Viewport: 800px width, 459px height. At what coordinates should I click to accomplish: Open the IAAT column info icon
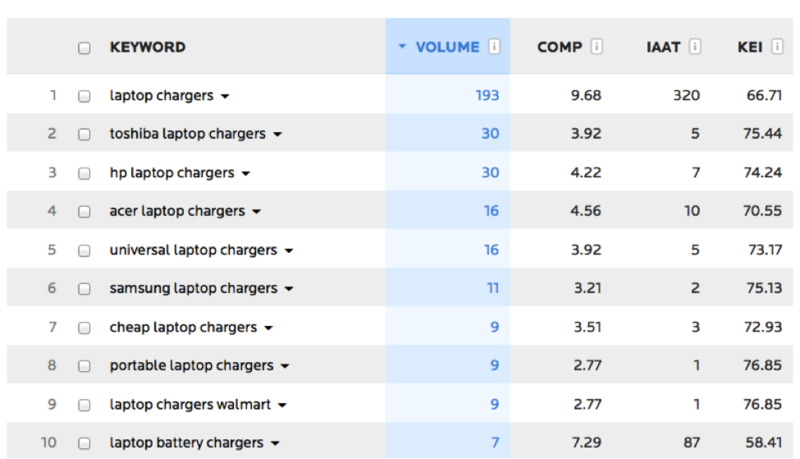(x=695, y=47)
